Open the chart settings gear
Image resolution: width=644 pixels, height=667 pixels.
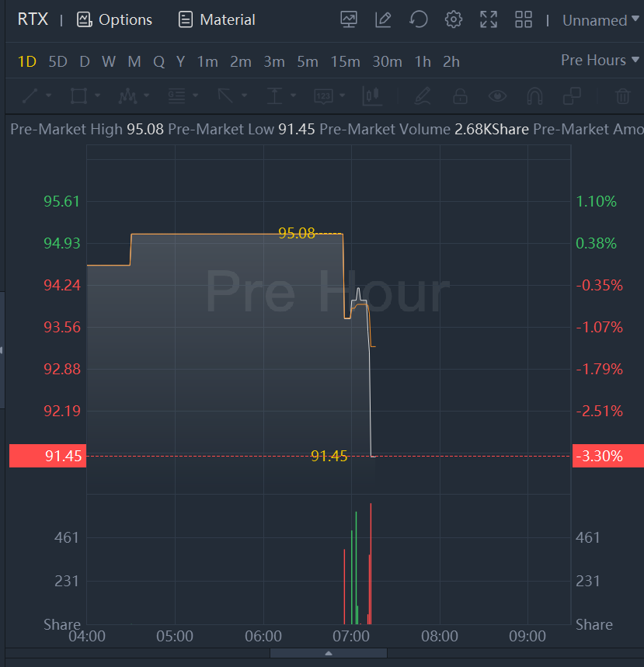pos(454,20)
